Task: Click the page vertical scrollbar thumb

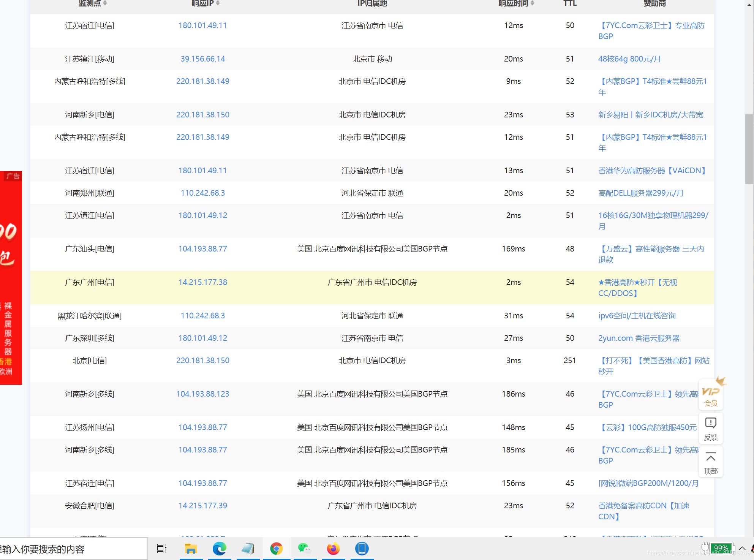Action: 749,149
